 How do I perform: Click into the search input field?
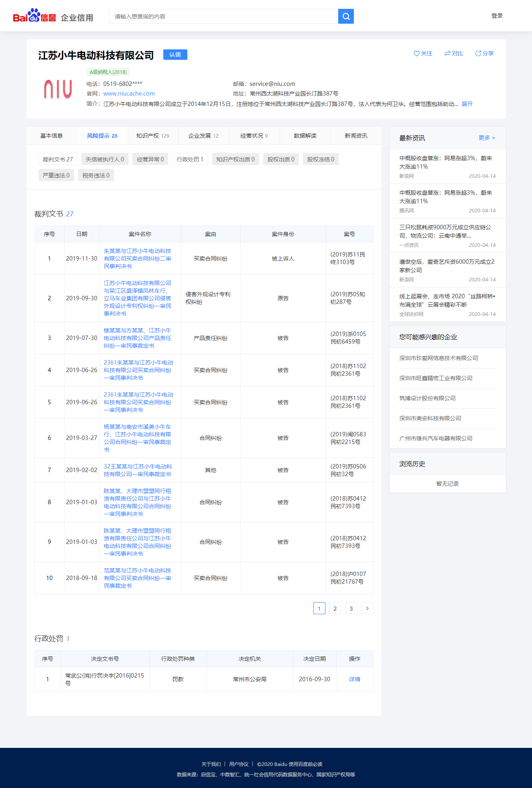[x=223, y=16]
